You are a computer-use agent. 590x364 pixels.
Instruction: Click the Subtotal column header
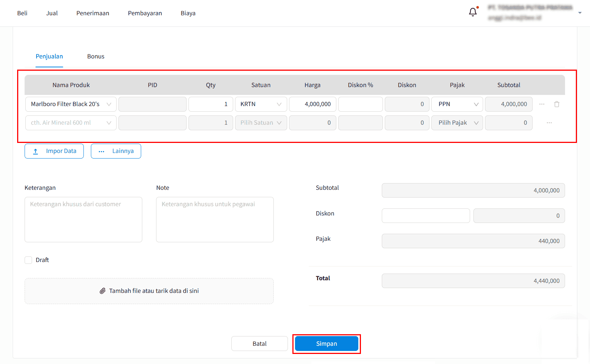click(509, 85)
